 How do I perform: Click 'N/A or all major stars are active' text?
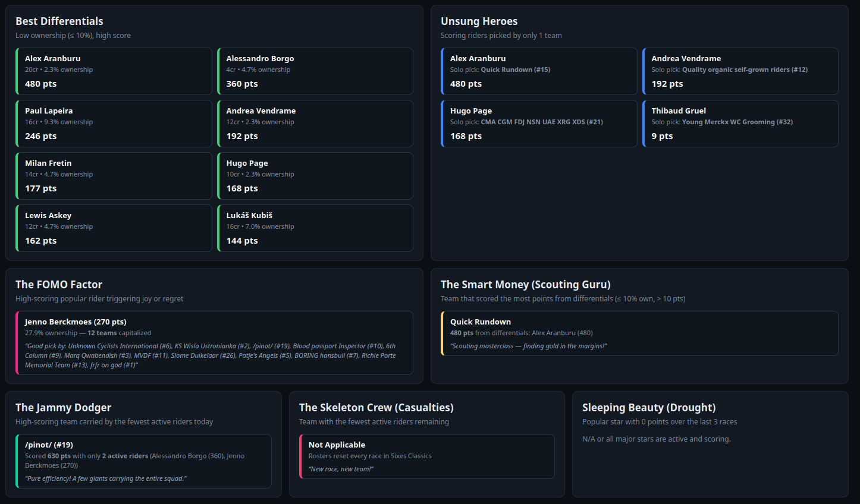(x=657, y=439)
